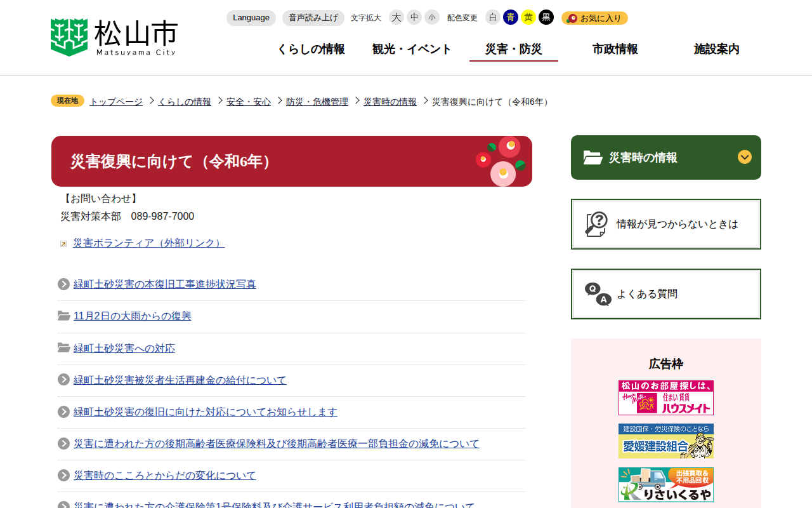Open the 愛媛建設組合 ad banner
Viewport: 812px width, 508px height.
point(666,441)
